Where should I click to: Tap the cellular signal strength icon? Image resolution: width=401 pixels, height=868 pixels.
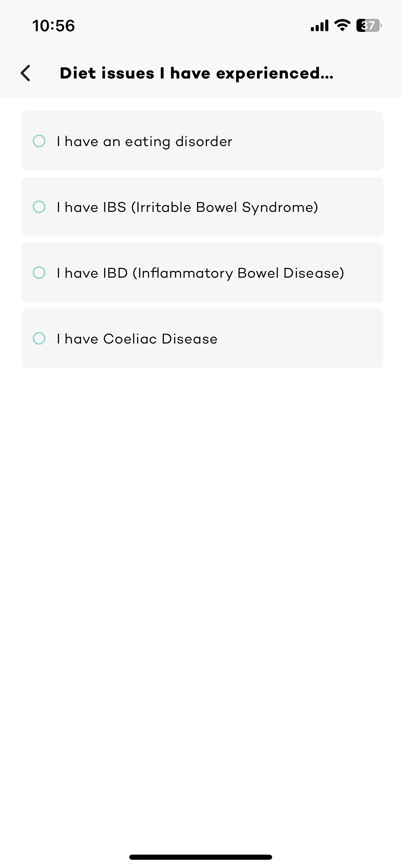tap(319, 26)
